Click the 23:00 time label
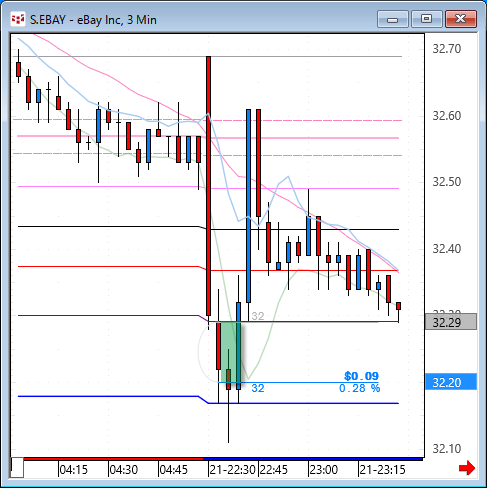This screenshot has width=487, height=488. click(x=324, y=470)
